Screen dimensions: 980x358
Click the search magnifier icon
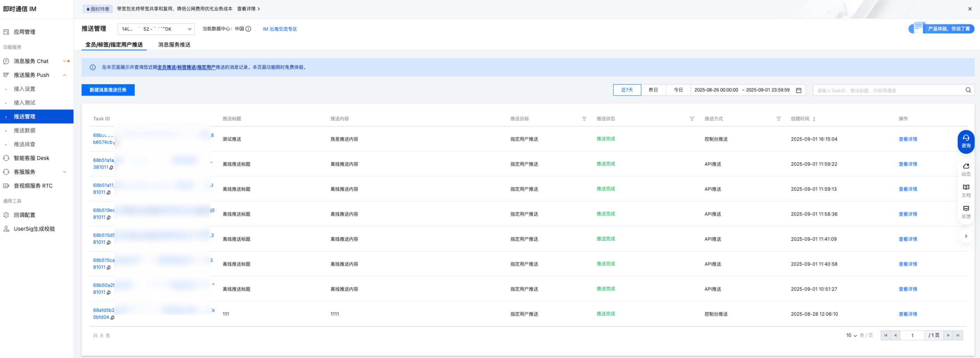pyautogui.click(x=968, y=90)
